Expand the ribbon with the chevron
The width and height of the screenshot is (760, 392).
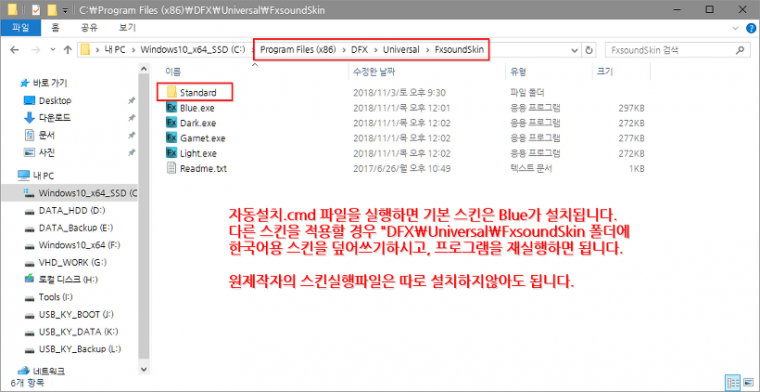736,29
